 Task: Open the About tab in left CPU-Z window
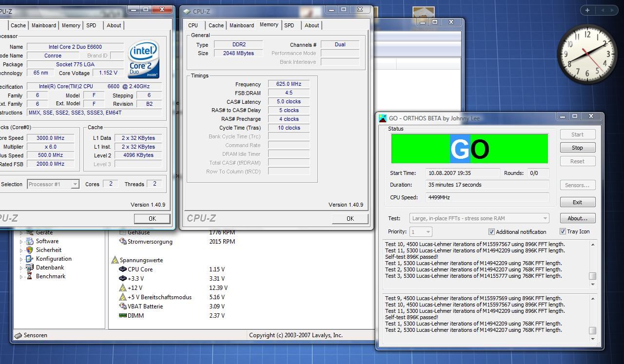click(x=114, y=25)
